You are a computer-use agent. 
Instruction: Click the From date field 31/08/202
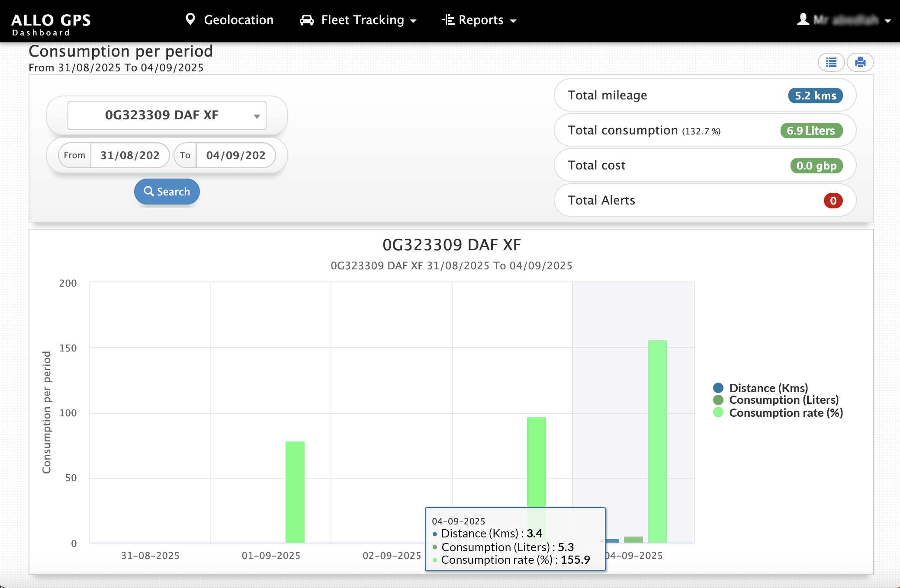(x=130, y=155)
